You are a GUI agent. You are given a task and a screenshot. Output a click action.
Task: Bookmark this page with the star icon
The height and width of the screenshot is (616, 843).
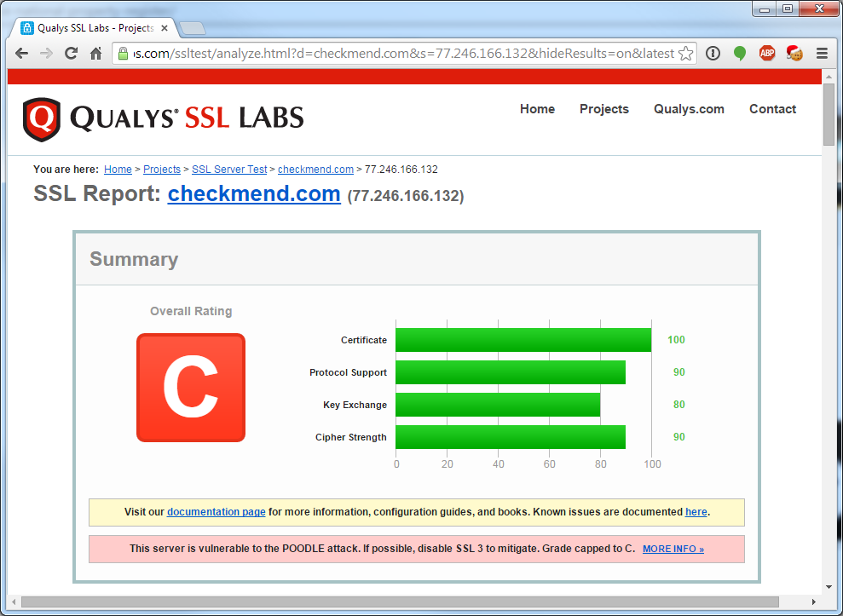pyautogui.click(x=686, y=54)
